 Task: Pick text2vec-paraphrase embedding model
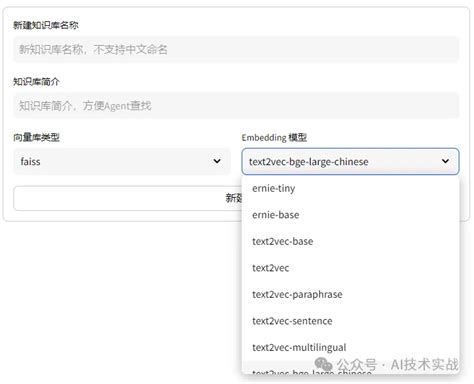click(x=350, y=294)
